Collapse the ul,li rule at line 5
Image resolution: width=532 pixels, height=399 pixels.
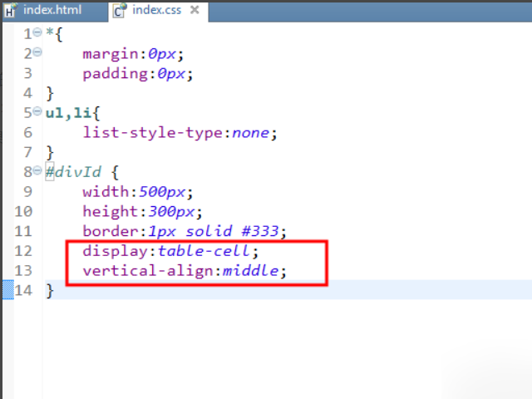(x=37, y=111)
